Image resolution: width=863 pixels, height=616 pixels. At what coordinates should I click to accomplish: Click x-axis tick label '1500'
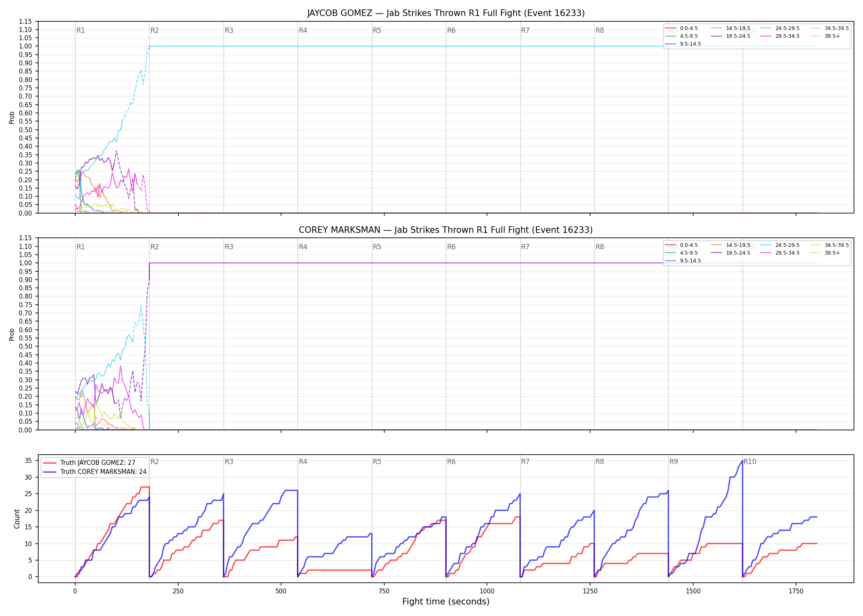tap(693, 591)
